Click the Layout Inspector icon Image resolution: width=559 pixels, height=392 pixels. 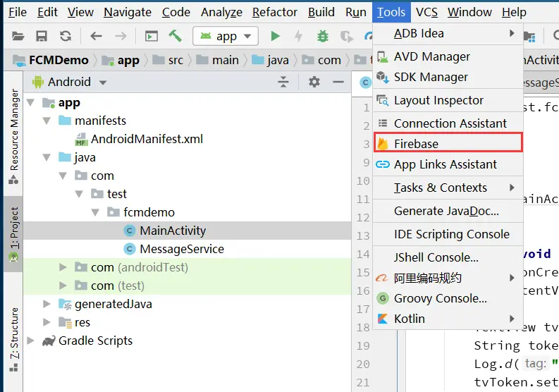383,101
